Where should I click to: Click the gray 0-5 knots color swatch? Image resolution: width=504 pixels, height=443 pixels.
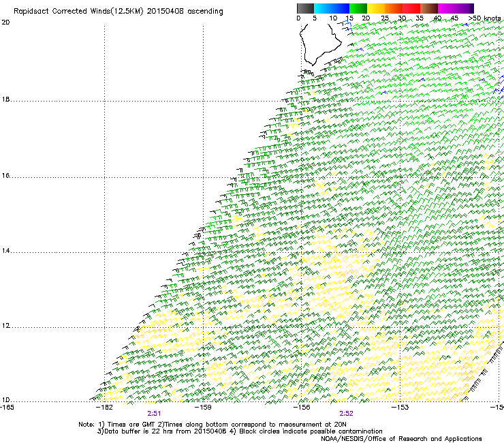point(305,8)
